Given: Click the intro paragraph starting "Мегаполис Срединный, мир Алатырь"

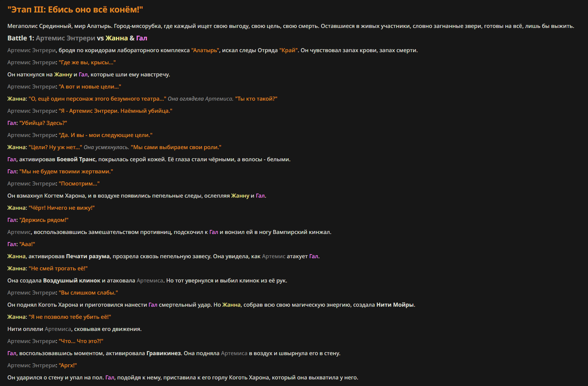Looking at the screenshot, I should coord(291,26).
